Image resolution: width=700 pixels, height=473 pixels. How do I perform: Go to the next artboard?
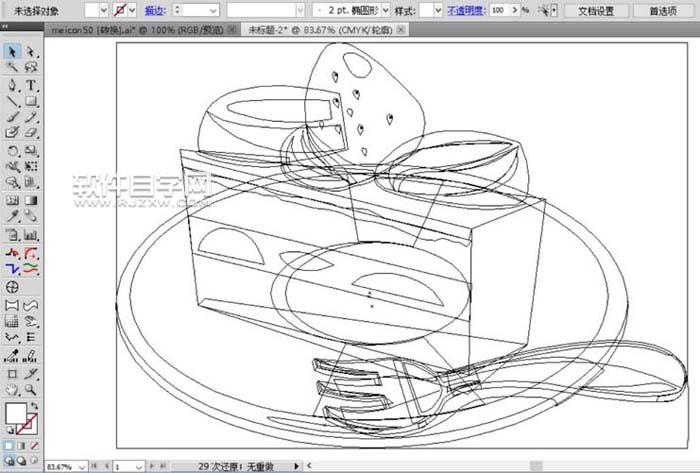pos(152,466)
